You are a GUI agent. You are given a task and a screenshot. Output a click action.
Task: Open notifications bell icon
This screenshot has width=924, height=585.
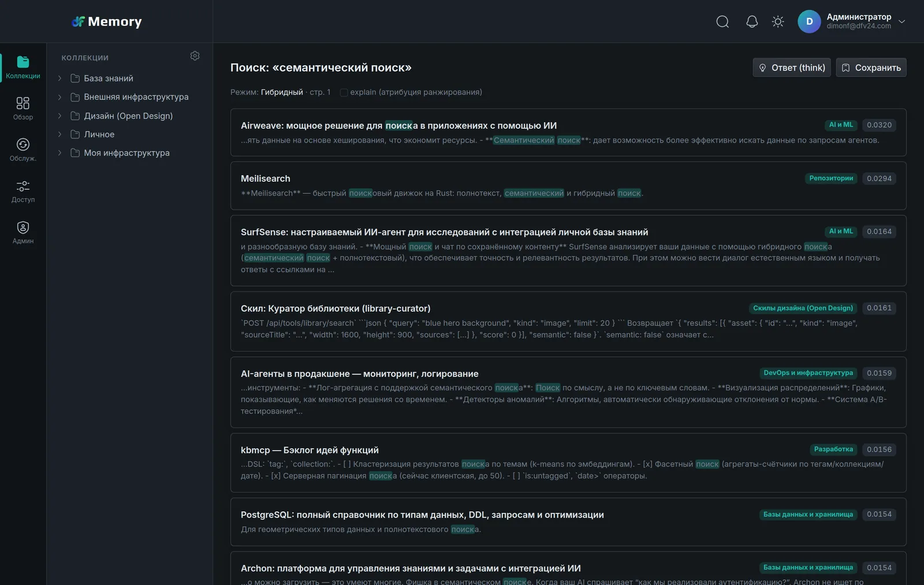coord(752,21)
